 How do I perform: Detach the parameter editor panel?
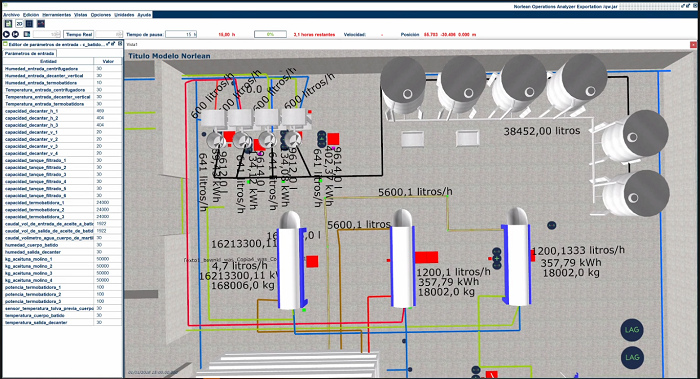pyautogui.click(x=108, y=44)
